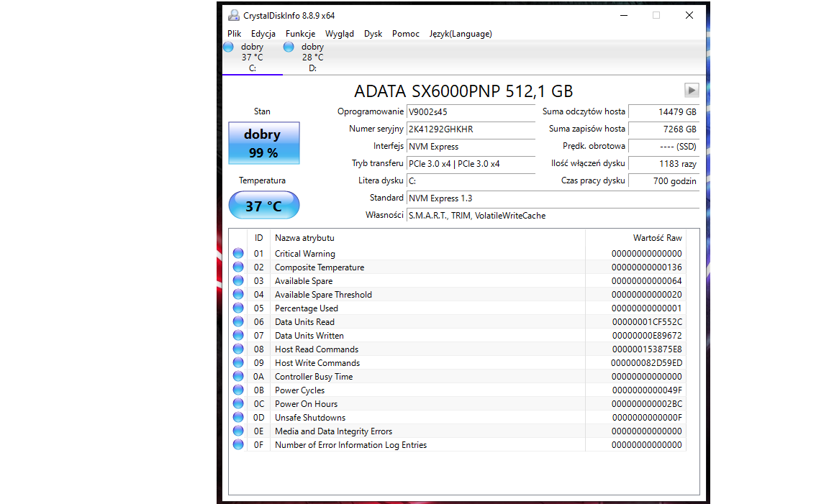
Task: Click status orb for Data Units Read
Action: [238, 321]
